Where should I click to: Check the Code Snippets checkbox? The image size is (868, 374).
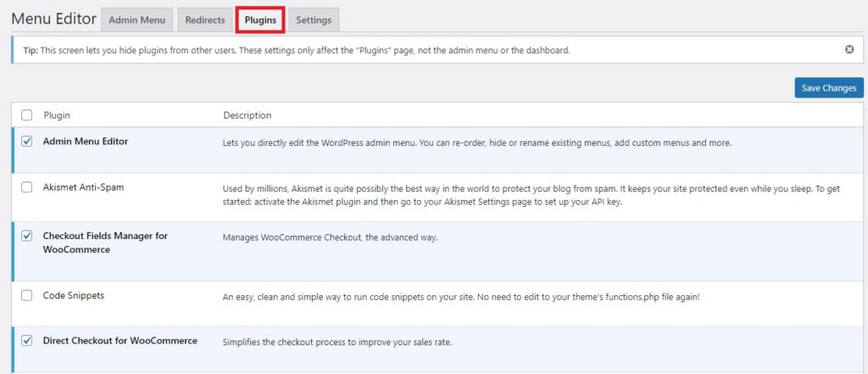click(26, 295)
